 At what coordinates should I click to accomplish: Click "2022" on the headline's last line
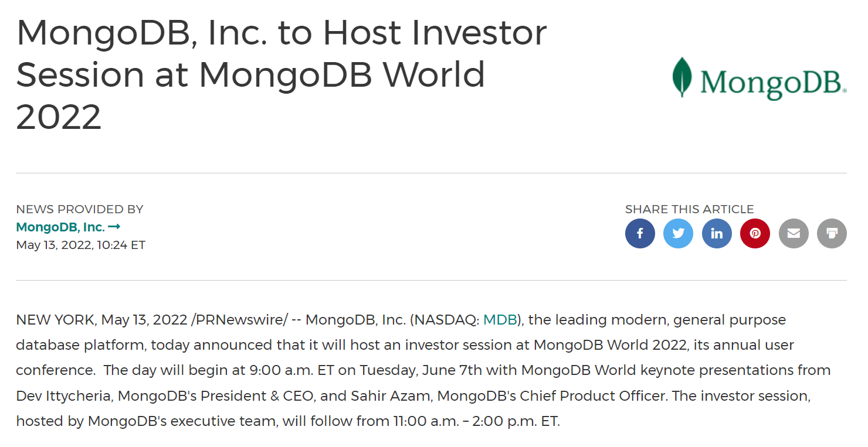[x=59, y=117]
